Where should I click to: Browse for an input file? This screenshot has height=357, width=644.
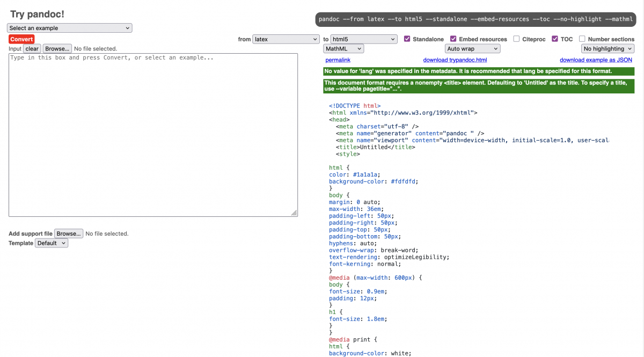[x=57, y=49]
